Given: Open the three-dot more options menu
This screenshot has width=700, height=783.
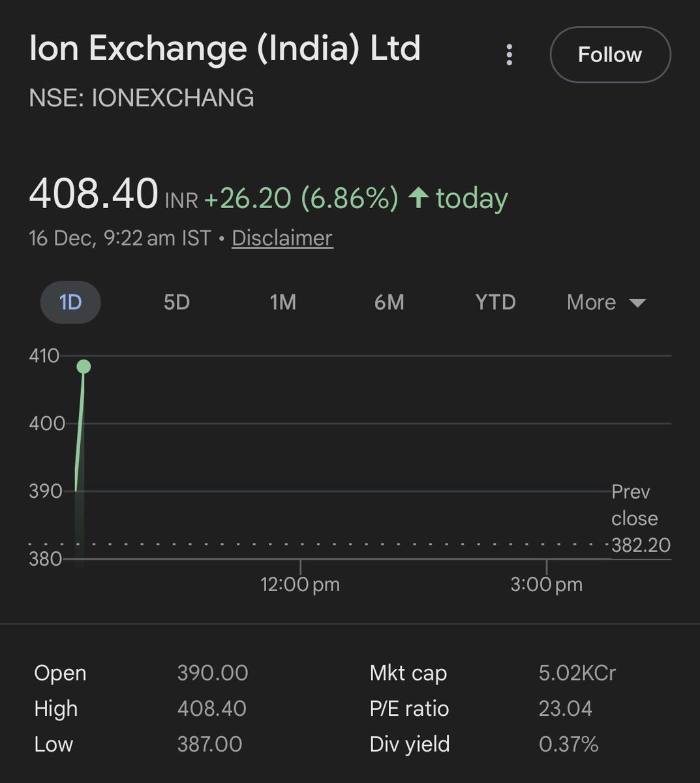Looking at the screenshot, I should tap(510, 55).
